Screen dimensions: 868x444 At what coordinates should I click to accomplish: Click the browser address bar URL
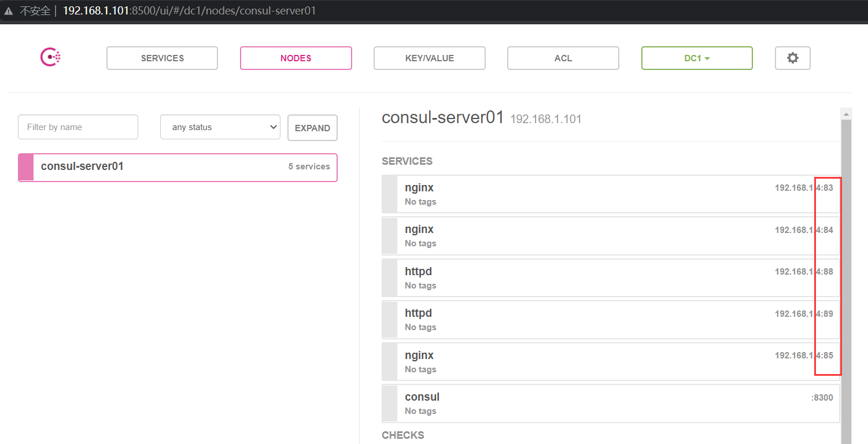click(x=190, y=11)
